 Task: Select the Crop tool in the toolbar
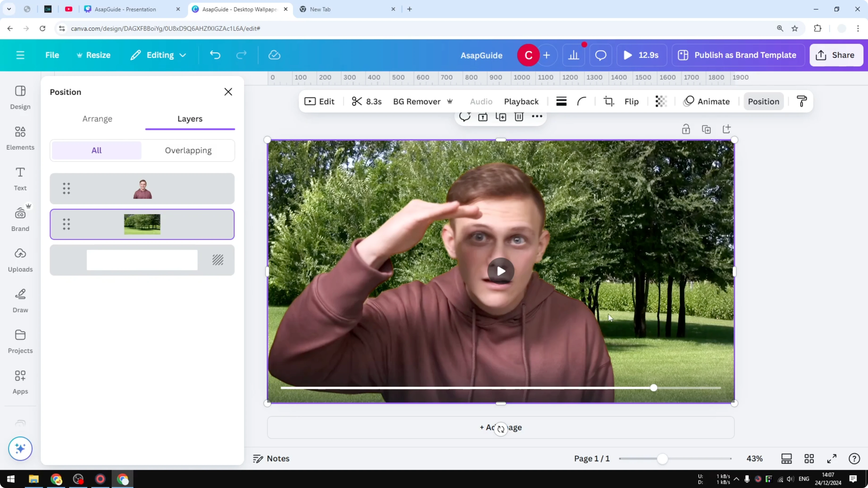click(x=609, y=101)
